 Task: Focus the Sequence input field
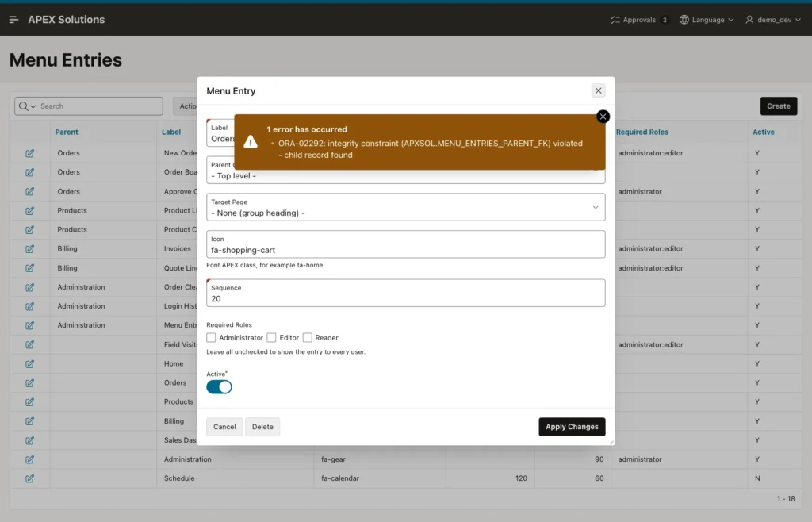405,293
